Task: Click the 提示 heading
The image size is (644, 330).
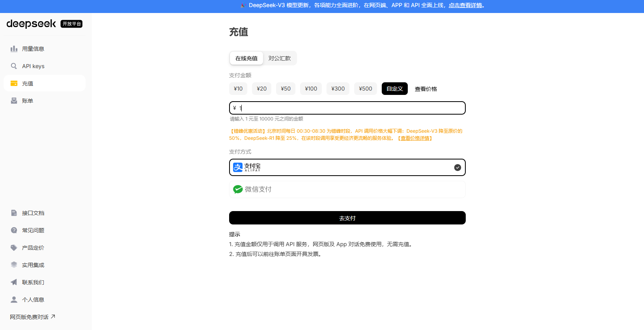Action: pyautogui.click(x=235, y=234)
